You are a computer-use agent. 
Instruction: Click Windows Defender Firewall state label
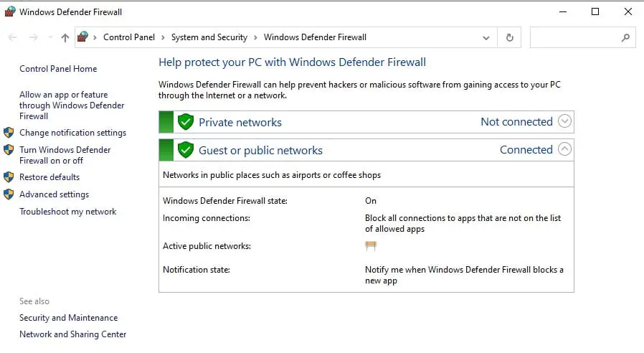pyautogui.click(x=225, y=201)
